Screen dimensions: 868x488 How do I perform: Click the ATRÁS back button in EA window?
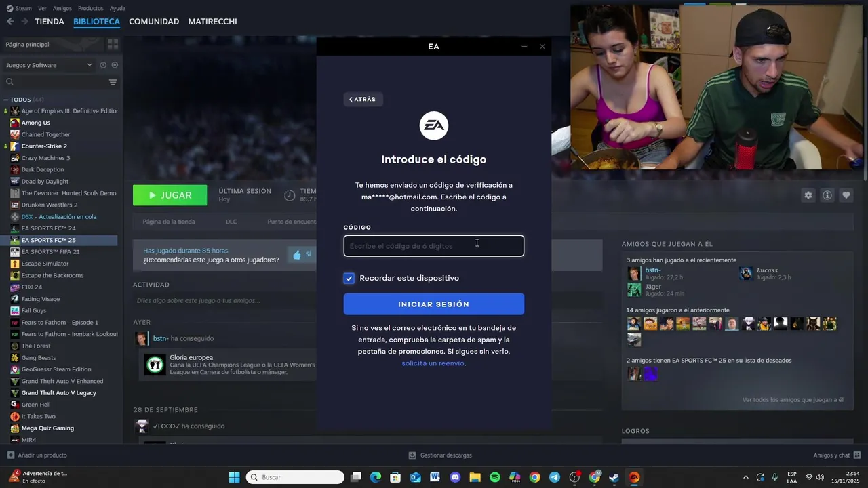[363, 100]
